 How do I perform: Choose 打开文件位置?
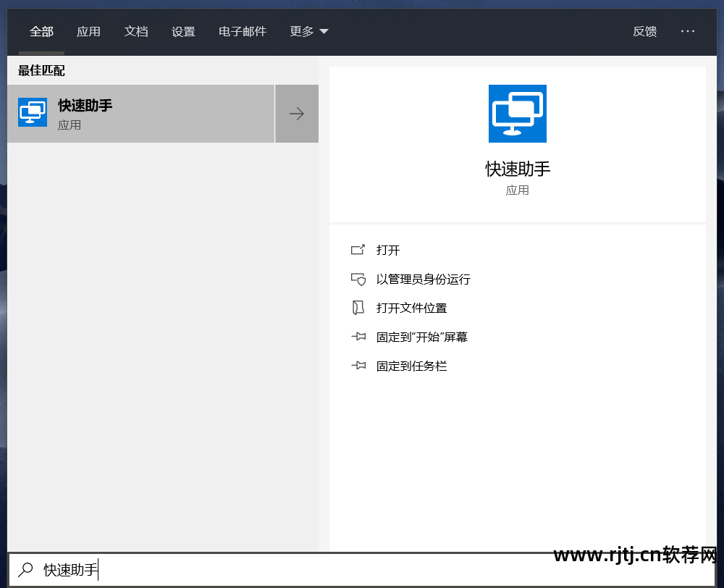(x=411, y=308)
